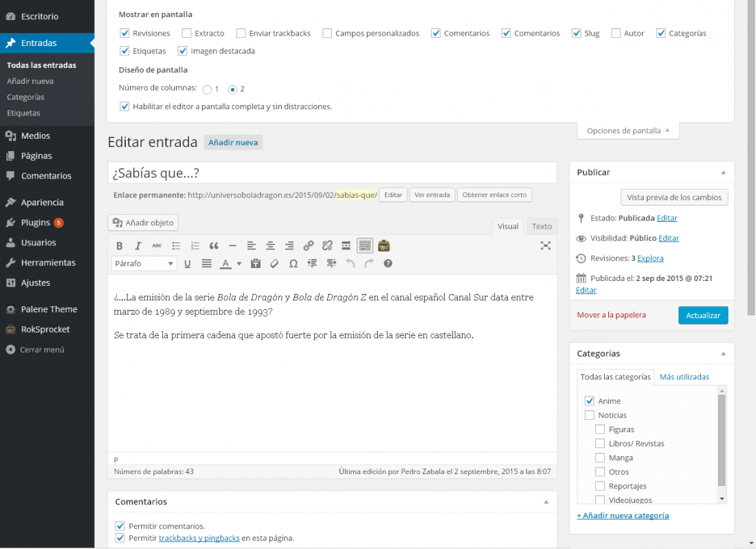Enable Enviar trackbacks screen option
756x549 pixels.
click(241, 33)
